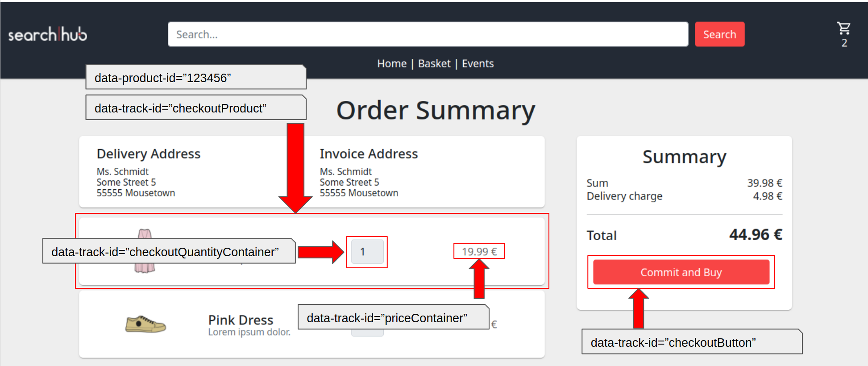868x366 pixels.
Task: Open the shopping cart icon
Action: pos(843,29)
